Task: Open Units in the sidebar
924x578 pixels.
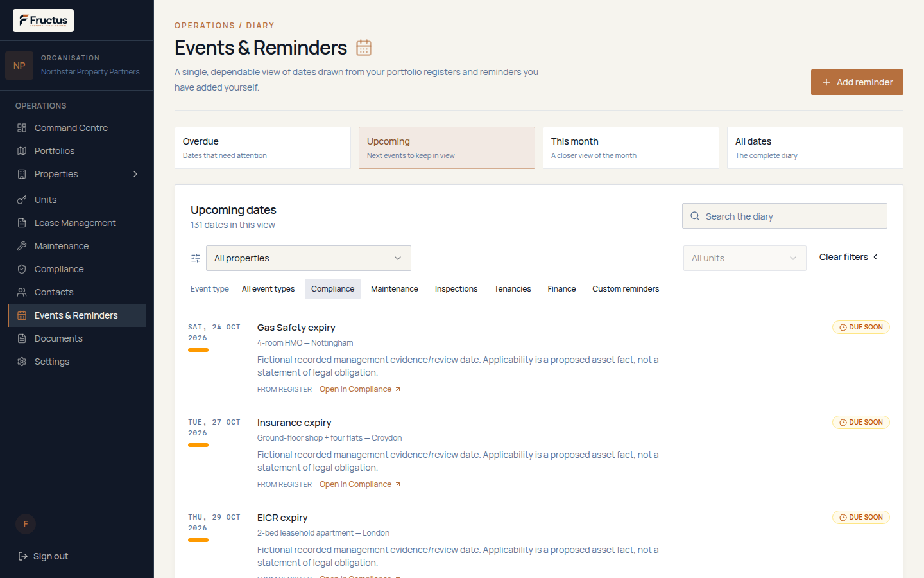Action: coord(76,200)
